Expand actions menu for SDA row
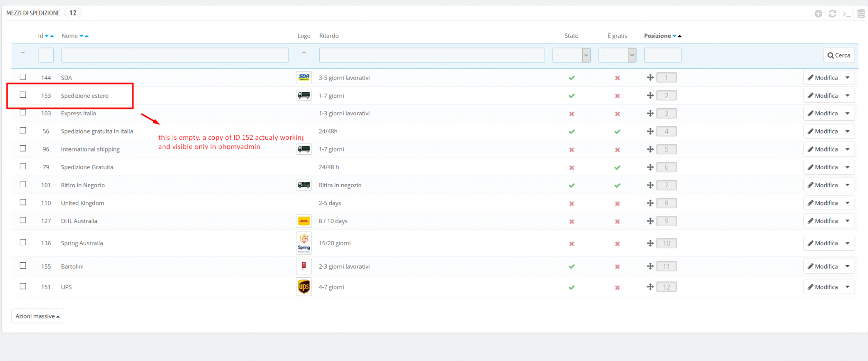Image resolution: width=868 pixels, height=361 pixels. [848, 77]
